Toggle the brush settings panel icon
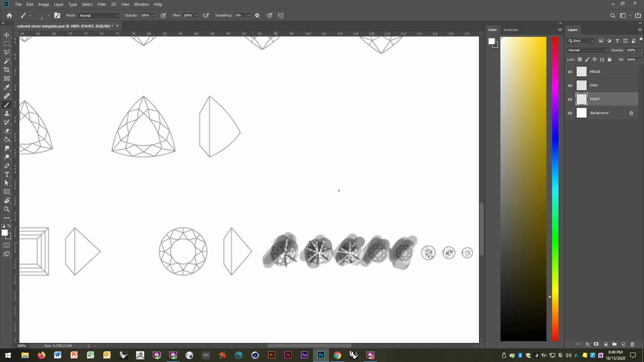This screenshot has width=644, height=362. (57, 15)
